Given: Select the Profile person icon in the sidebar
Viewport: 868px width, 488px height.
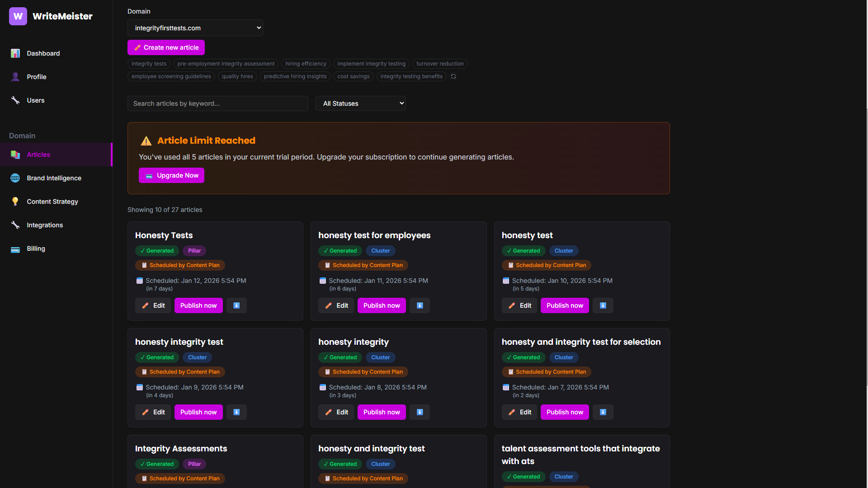Looking at the screenshot, I should pyautogui.click(x=15, y=77).
